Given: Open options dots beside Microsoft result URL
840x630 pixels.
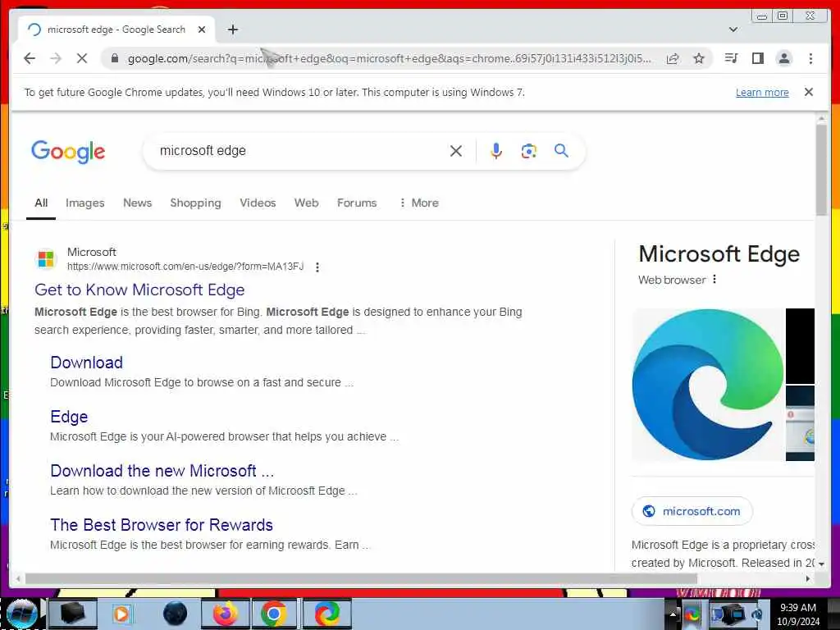Looking at the screenshot, I should pyautogui.click(x=317, y=267).
